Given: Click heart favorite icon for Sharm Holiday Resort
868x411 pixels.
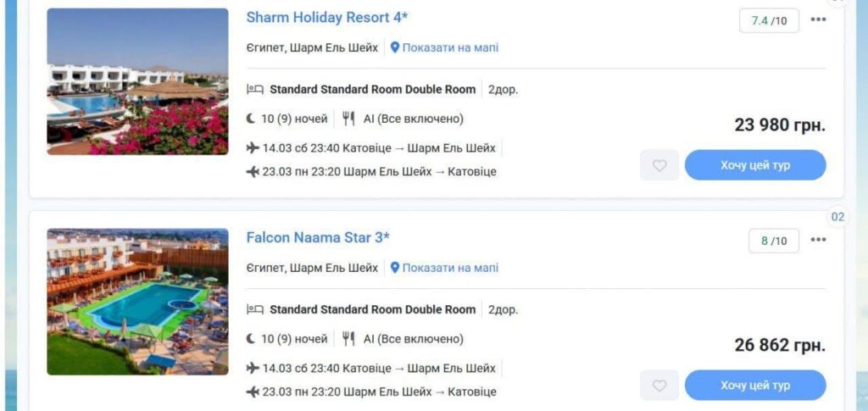Looking at the screenshot, I should tap(659, 165).
